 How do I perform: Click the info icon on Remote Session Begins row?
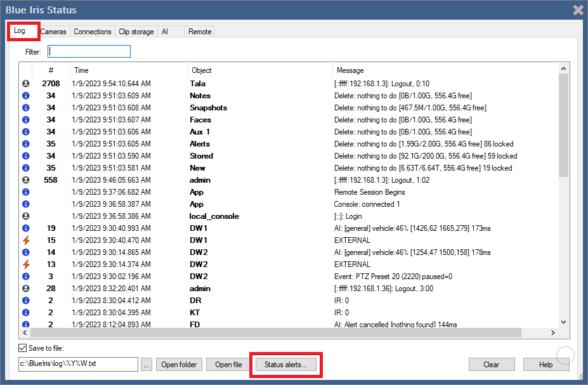click(x=25, y=192)
